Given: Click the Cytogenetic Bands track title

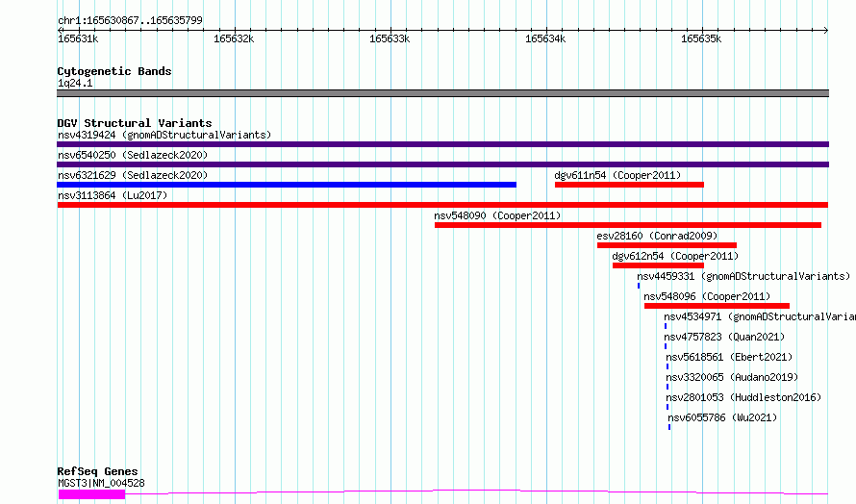Looking at the screenshot, I should [x=114, y=71].
